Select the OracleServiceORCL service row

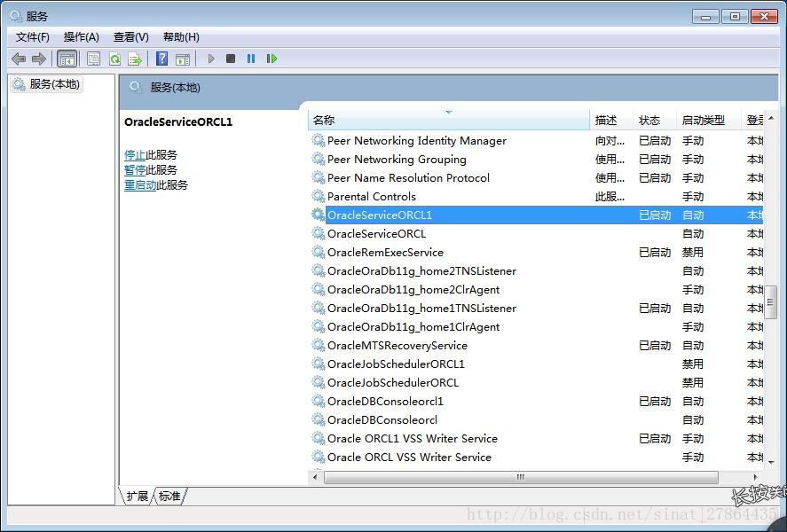(536, 234)
